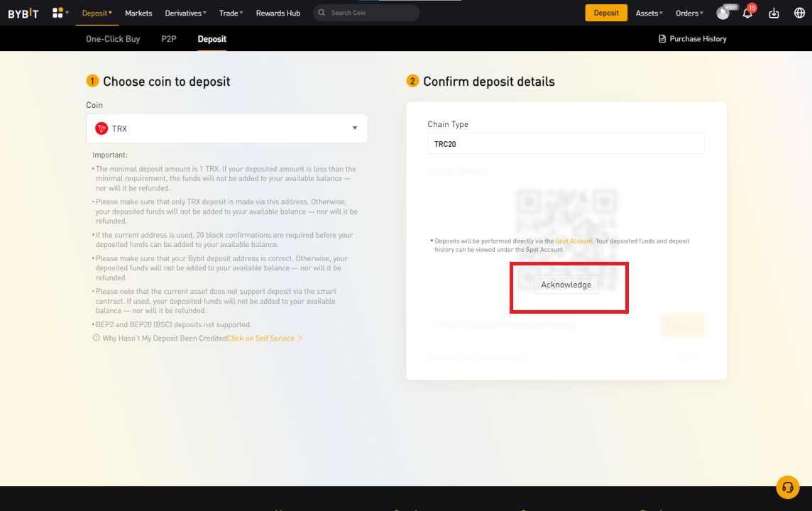
Task: Click the 'Coin' field label
Action: click(x=94, y=105)
